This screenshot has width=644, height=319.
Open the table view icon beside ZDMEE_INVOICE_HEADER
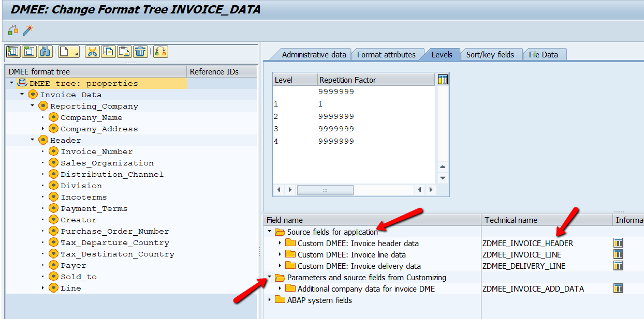tap(618, 242)
